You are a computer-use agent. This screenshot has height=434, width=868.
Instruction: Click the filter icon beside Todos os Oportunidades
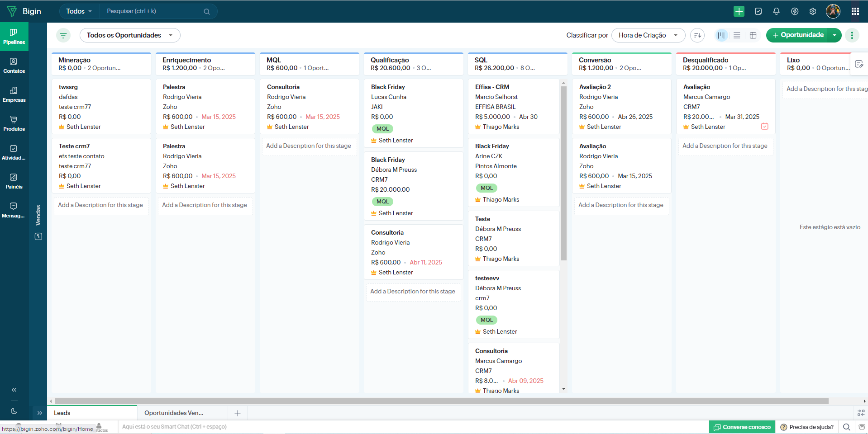click(x=63, y=35)
